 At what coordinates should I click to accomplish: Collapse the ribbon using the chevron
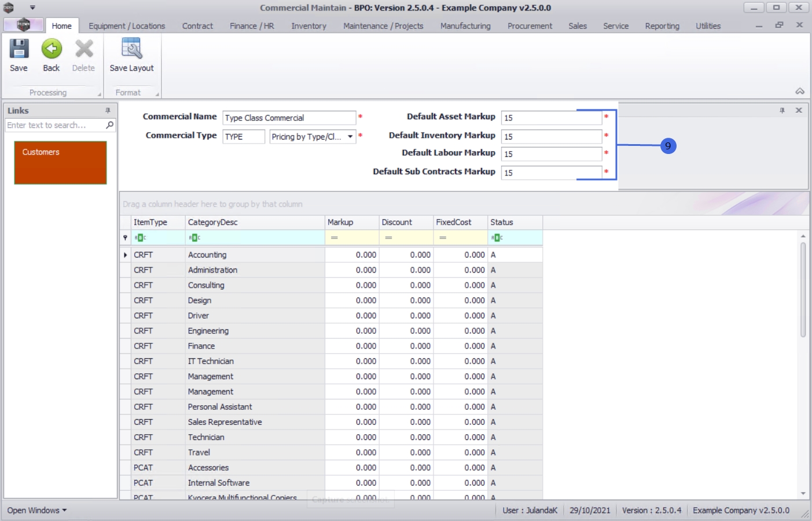pos(800,91)
